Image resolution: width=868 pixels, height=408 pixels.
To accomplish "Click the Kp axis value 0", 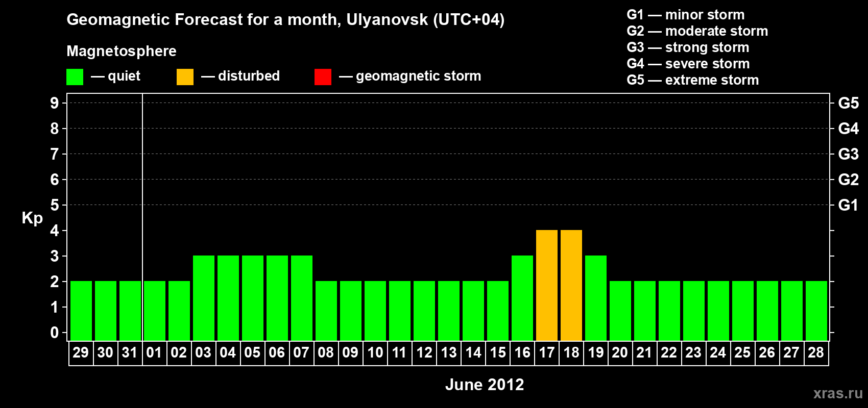I will pyautogui.click(x=55, y=333).
